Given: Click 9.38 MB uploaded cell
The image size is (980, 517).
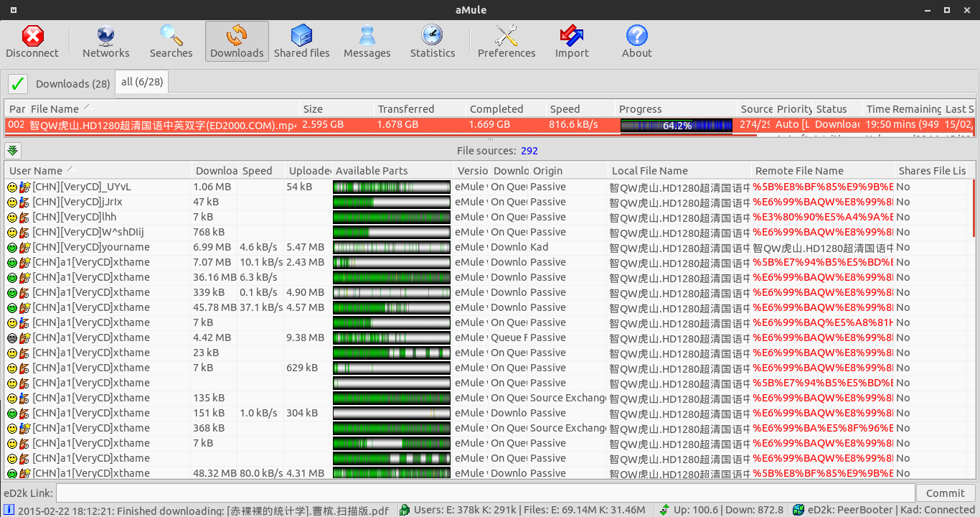Looking at the screenshot, I should point(306,337).
